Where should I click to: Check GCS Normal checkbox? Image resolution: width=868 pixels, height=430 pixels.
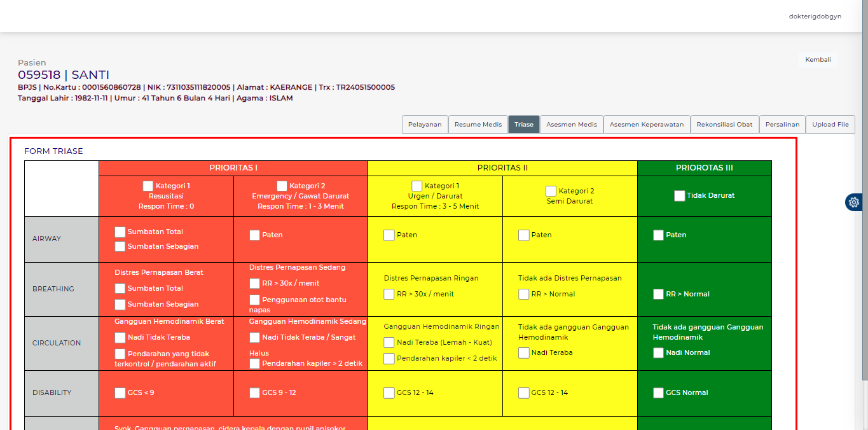point(658,393)
